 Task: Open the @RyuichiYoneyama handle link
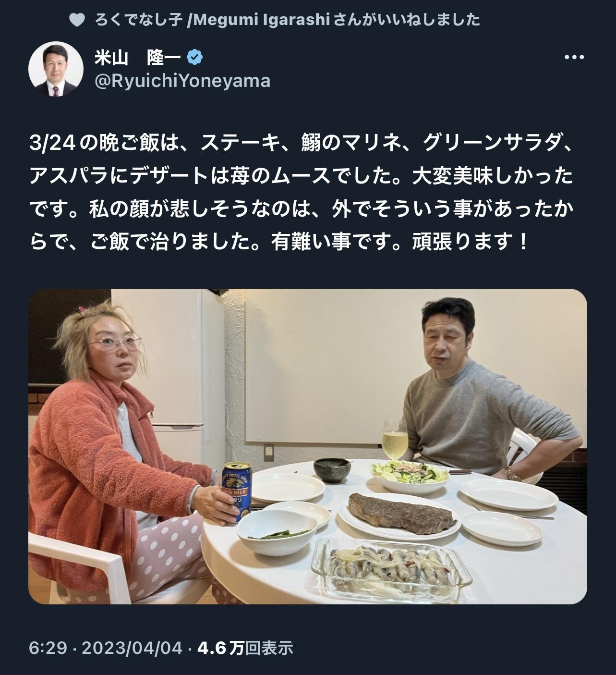pos(182,81)
